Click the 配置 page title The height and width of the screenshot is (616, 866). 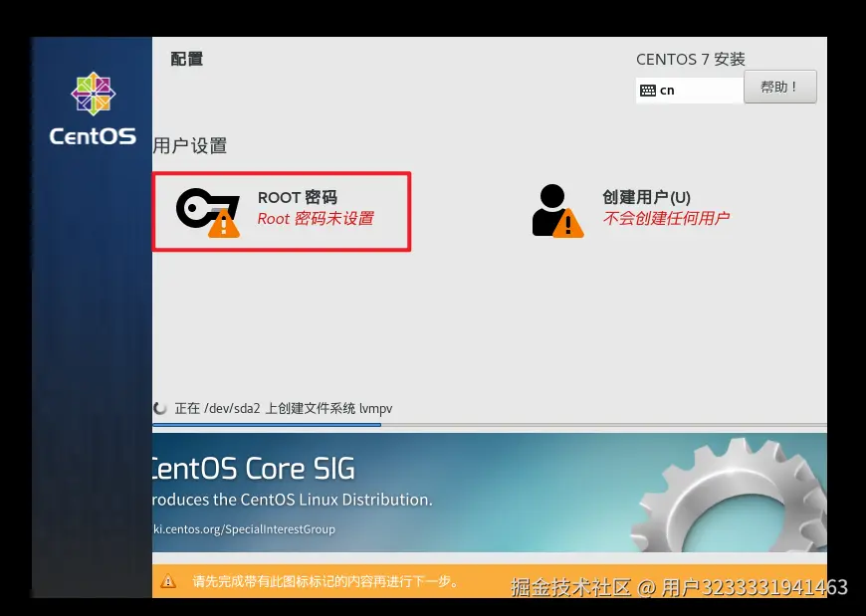tap(187, 59)
